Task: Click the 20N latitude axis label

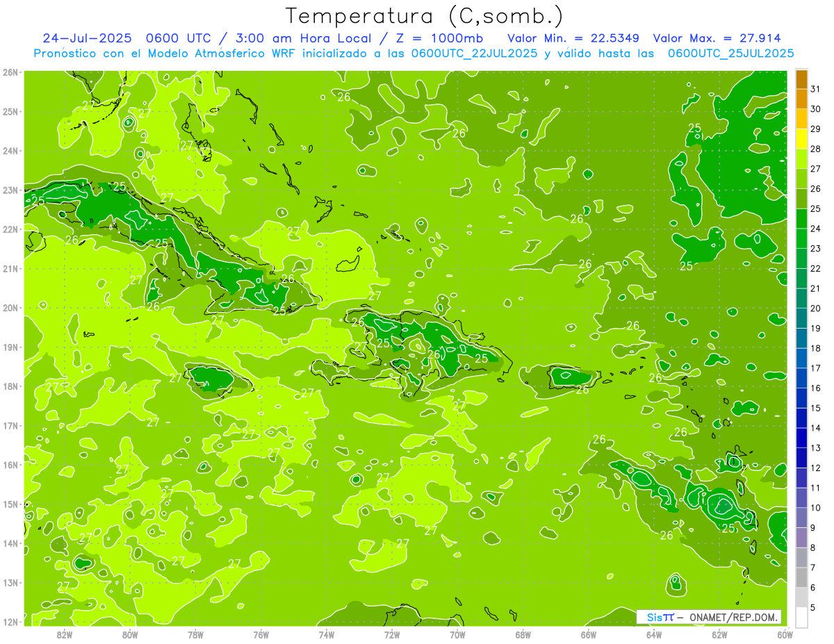Action: click(x=11, y=308)
